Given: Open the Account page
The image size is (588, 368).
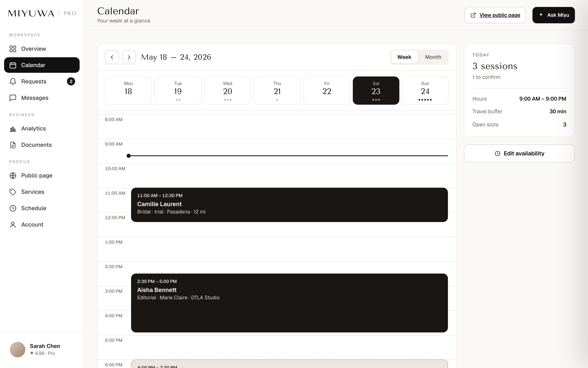Looking at the screenshot, I should tap(42, 224).
